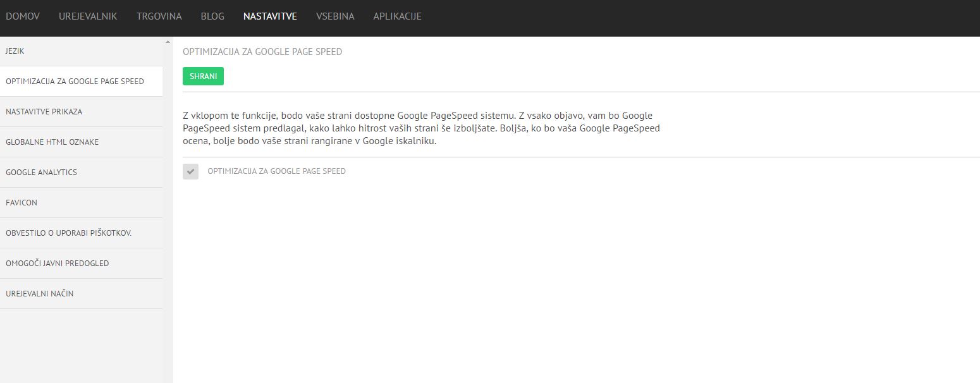Click the checkbox label Optimizacija za Google Page Speed
This screenshot has height=383, width=980.
276,171
